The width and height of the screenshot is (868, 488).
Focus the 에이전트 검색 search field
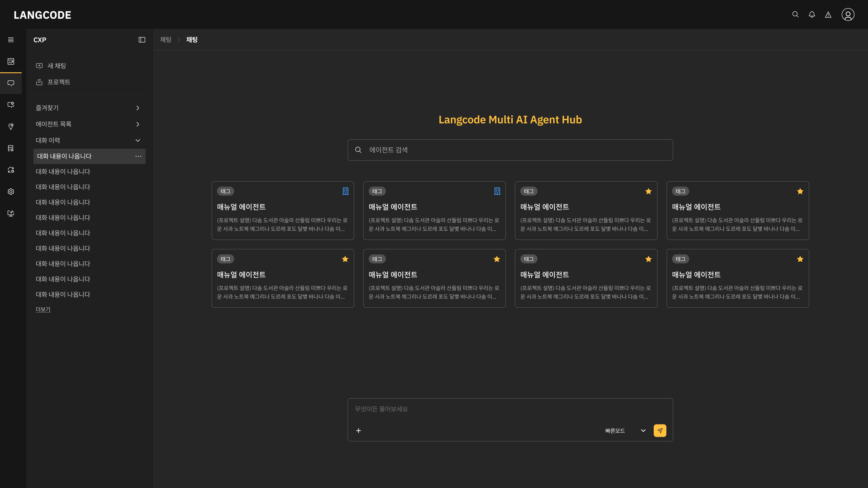point(510,150)
